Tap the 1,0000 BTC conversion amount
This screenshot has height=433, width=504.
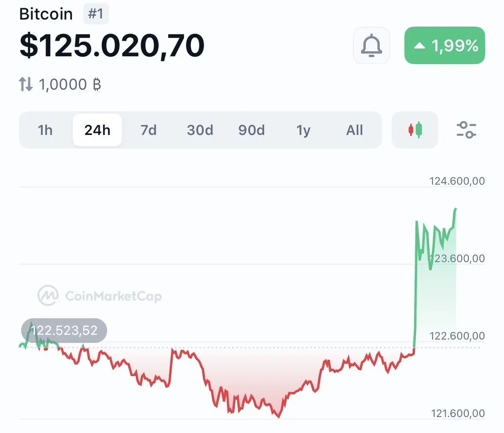70,84
